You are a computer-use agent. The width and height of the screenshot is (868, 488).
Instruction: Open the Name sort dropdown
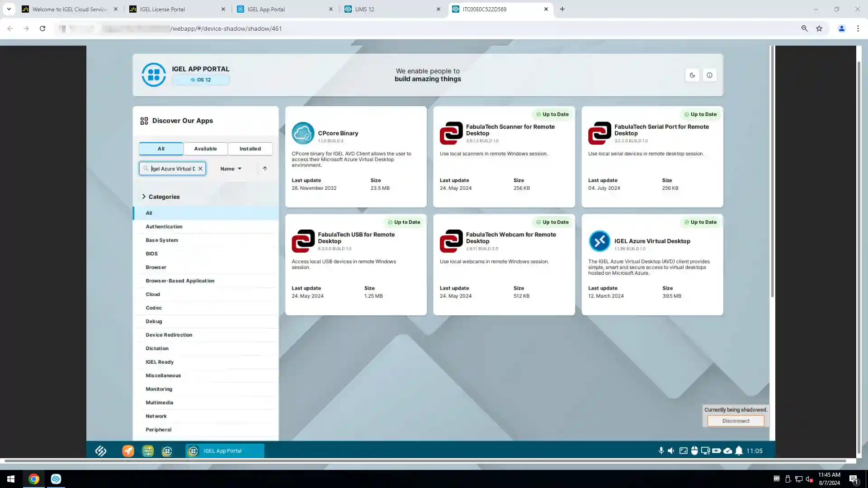[x=231, y=169]
